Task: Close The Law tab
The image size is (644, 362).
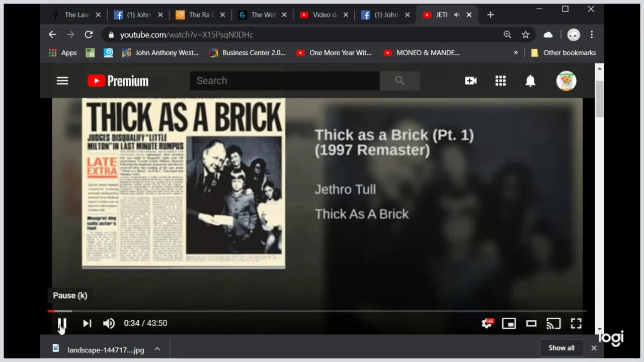Action: (98, 15)
